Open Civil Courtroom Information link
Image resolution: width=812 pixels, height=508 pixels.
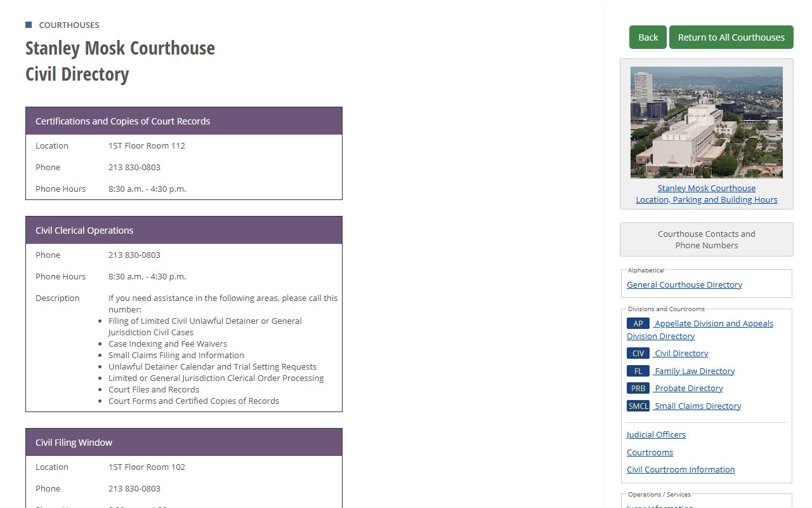click(x=681, y=469)
